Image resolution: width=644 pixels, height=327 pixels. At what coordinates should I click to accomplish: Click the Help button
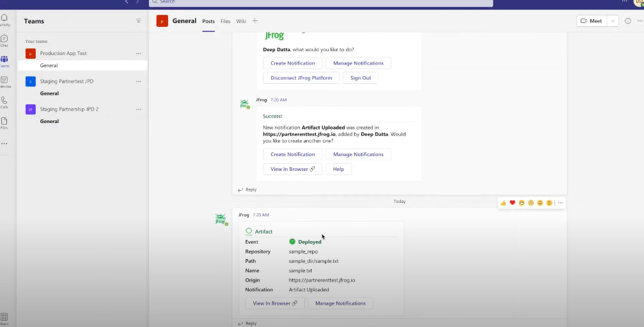point(338,169)
